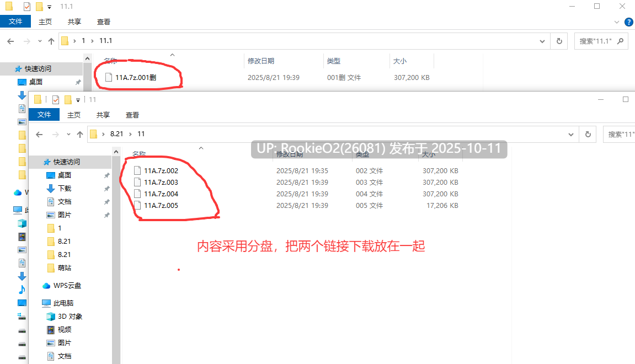Expand address bar history in the 11 window

pos(570,134)
